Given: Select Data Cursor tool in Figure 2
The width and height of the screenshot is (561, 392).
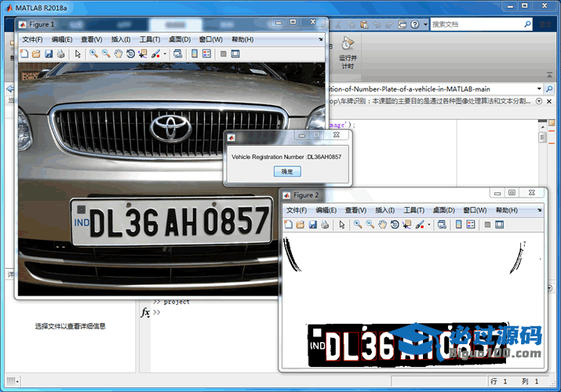Looking at the screenshot, I should (x=406, y=224).
